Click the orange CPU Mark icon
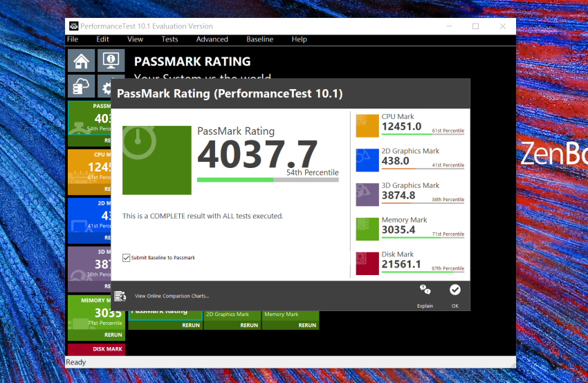This screenshot has height=383, width=588. pyautogui.click(x=367, y=126)
